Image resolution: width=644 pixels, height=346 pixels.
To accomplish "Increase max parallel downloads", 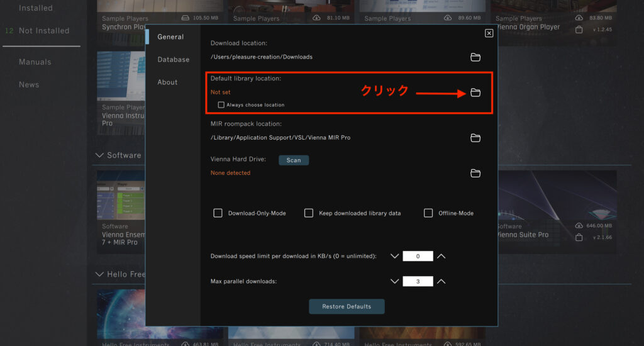I will [x=441, y=281].
